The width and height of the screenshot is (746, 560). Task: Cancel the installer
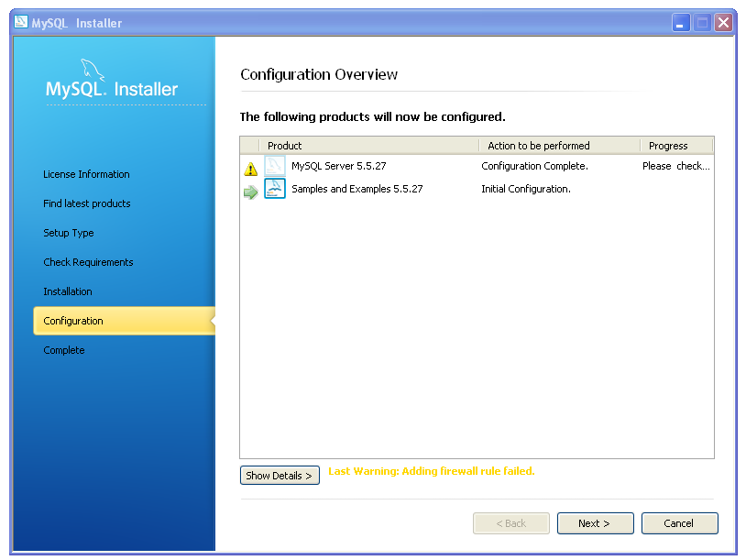pos(679,523)
